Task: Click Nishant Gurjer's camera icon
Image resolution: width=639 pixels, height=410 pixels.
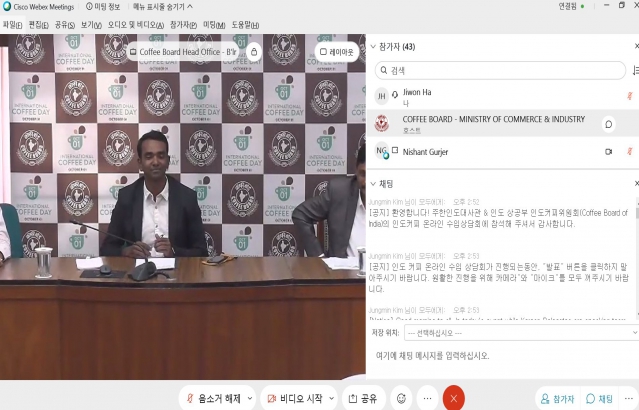Action: click(608, 151)
